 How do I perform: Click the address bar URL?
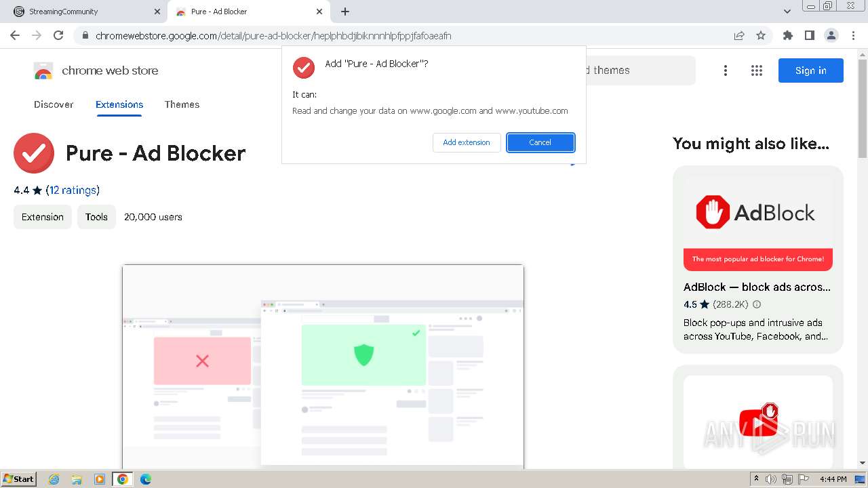coord(273,36)
